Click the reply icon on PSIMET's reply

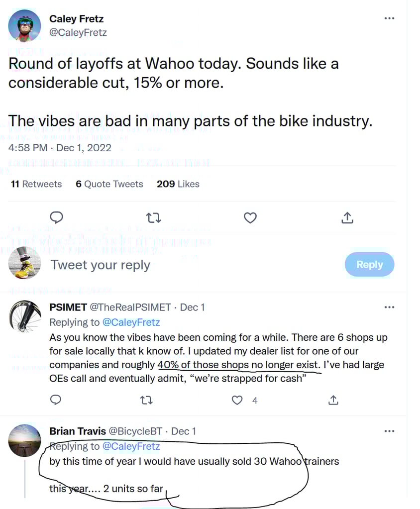[55, 400]
